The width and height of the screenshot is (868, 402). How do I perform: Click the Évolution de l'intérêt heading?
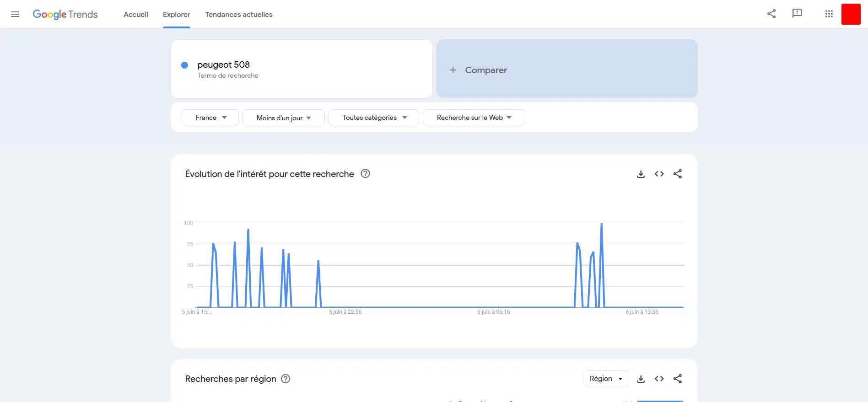pos(270,174)
